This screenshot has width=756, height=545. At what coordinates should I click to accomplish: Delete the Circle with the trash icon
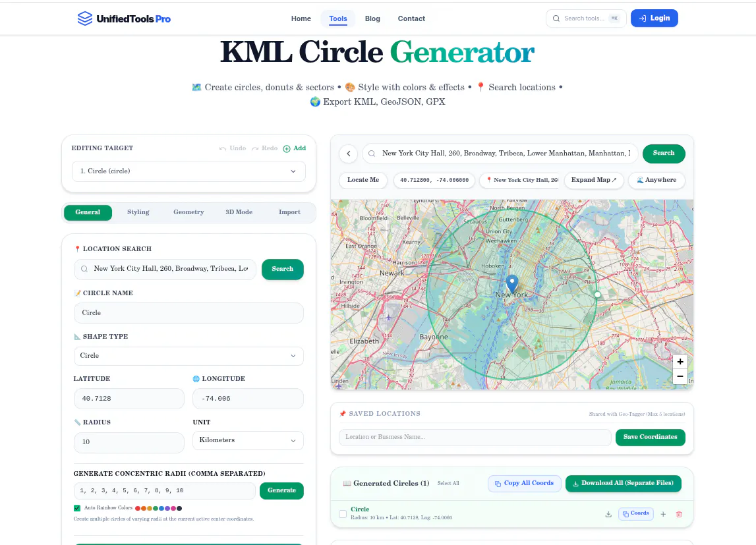pyautogui.click(x=679, y=514)
